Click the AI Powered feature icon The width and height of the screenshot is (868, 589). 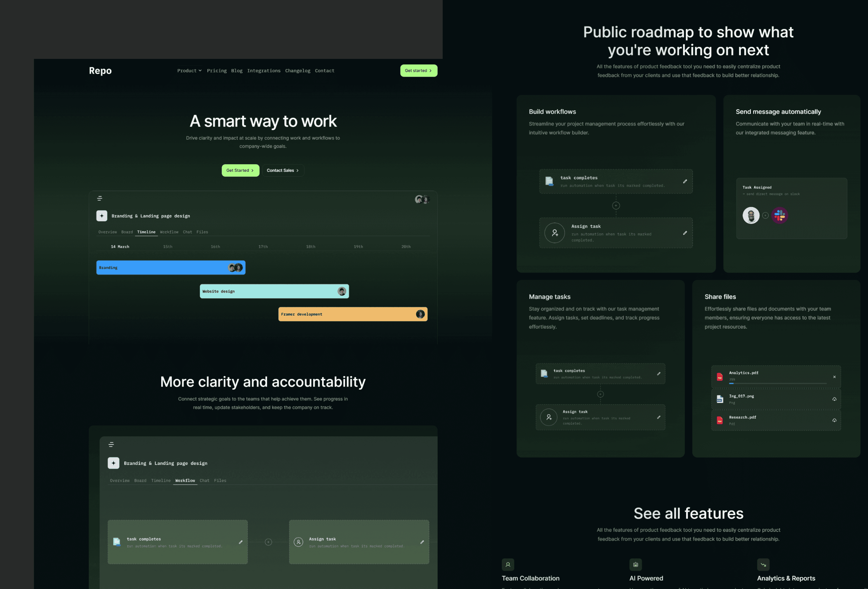636,565
